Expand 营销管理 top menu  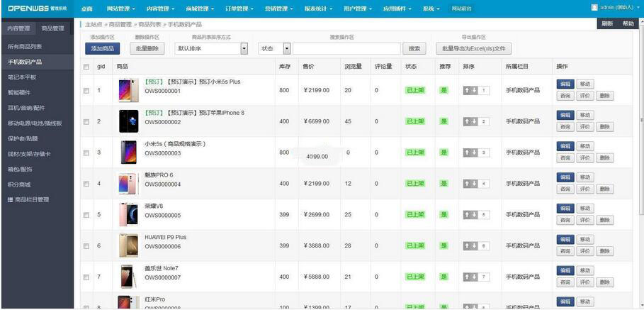coord(279,9)
